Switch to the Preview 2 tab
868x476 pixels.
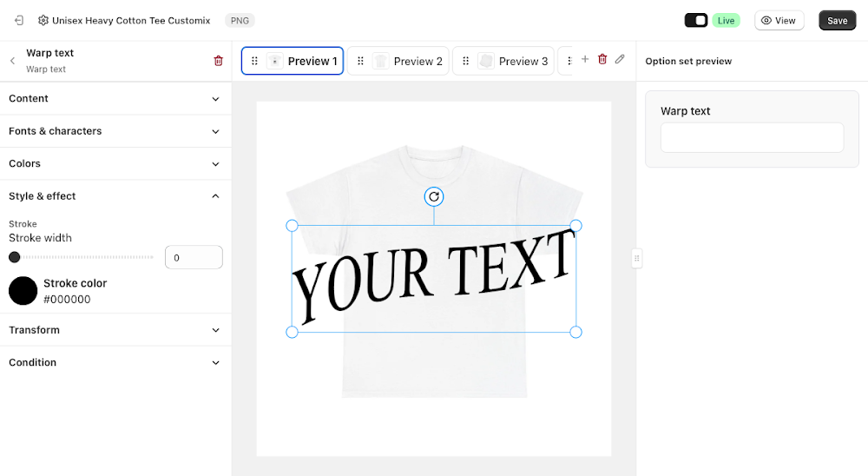click(398, 61)
